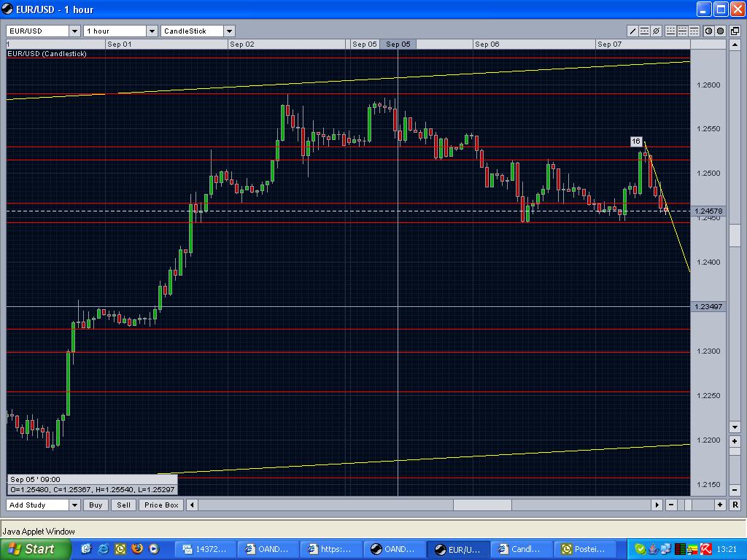This screenshot has width=747, height=560.
Task: Click the 1.2500 price axis label
Action: pos(708,174)
